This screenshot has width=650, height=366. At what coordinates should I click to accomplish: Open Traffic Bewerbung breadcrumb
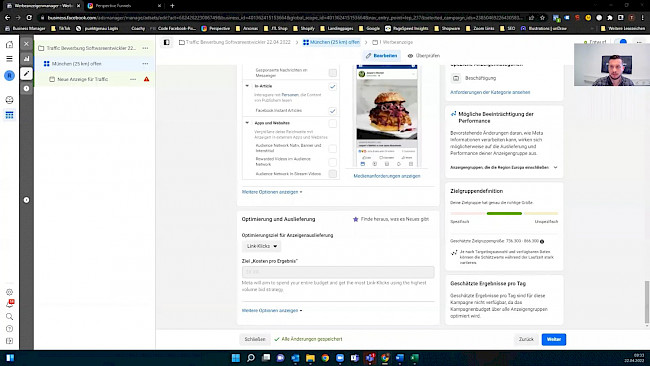pyautogui.click(x=235, y=42)
